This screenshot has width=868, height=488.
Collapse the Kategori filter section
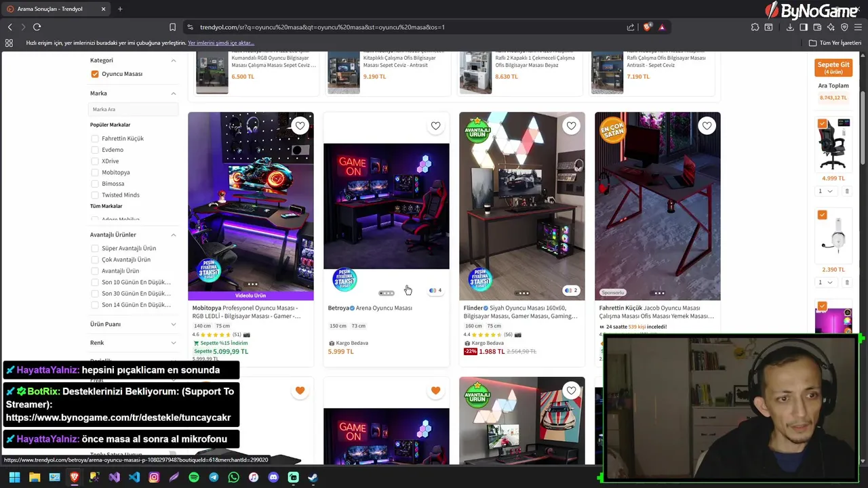pyautogui.click(x=173, y=60)
